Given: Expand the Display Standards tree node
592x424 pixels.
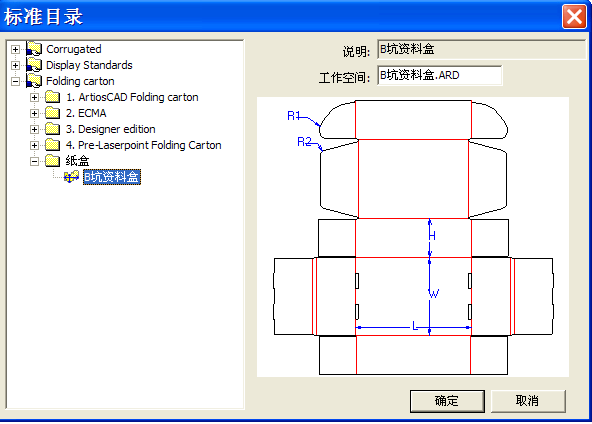Looking at the screenshot, I should [x=15, y=65].
